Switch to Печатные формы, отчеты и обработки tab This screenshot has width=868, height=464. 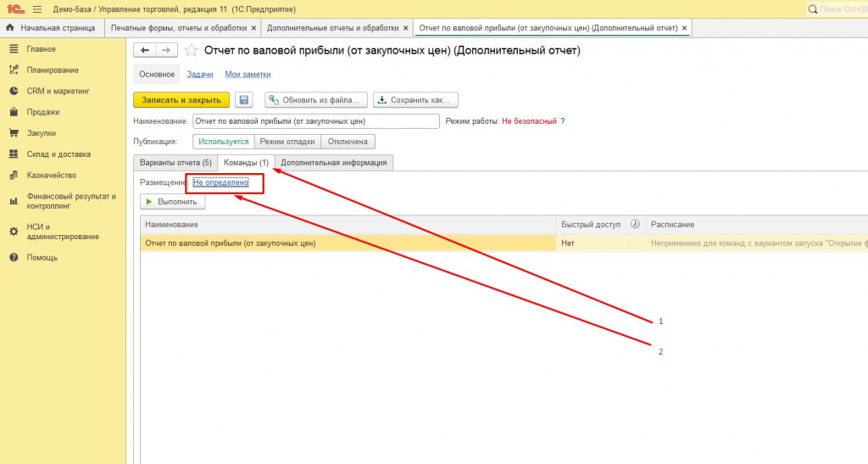click(x=178, y=28)
